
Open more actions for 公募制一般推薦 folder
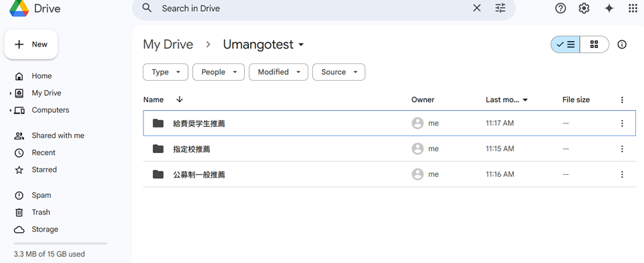pos(622,175)
